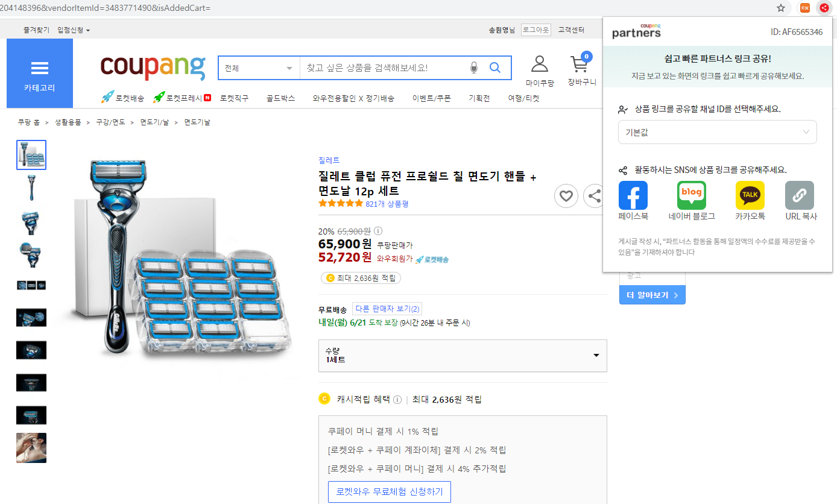This screenshot has height=504, width=837.
Task: Click the Coupang Partners extension icon
Action: coord(824,8)
